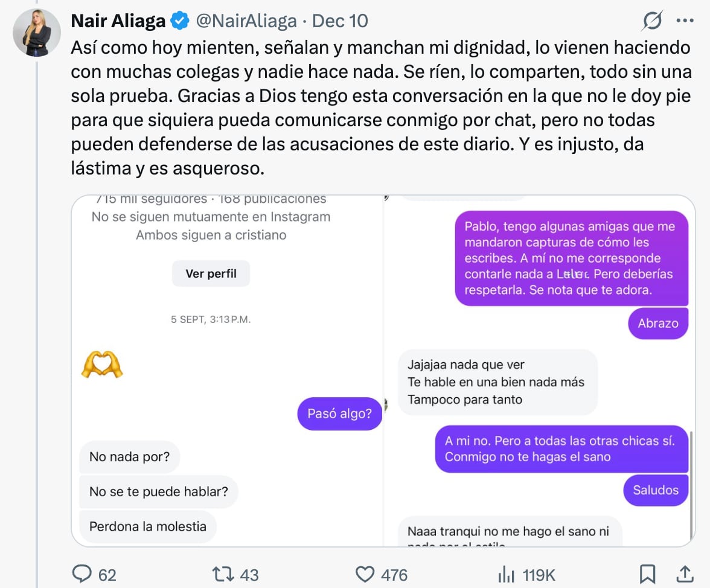Click the Ver perfil button in the screenshot
This screenshot has width=710, height=588.
[210, 273]
